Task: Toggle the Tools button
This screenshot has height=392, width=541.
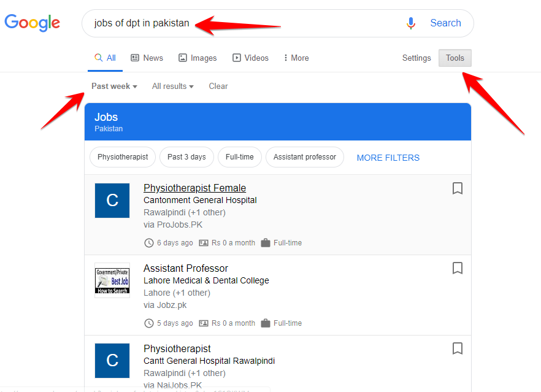Action: 455,58
